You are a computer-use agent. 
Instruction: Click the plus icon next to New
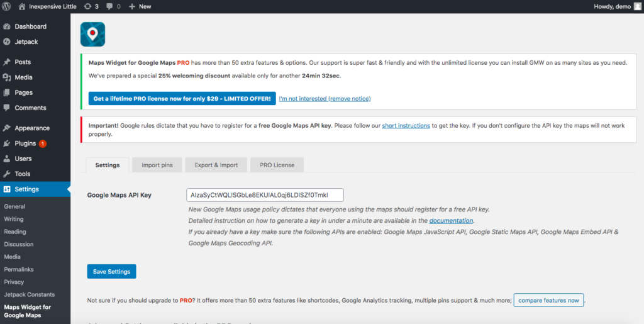coord(132,6)
